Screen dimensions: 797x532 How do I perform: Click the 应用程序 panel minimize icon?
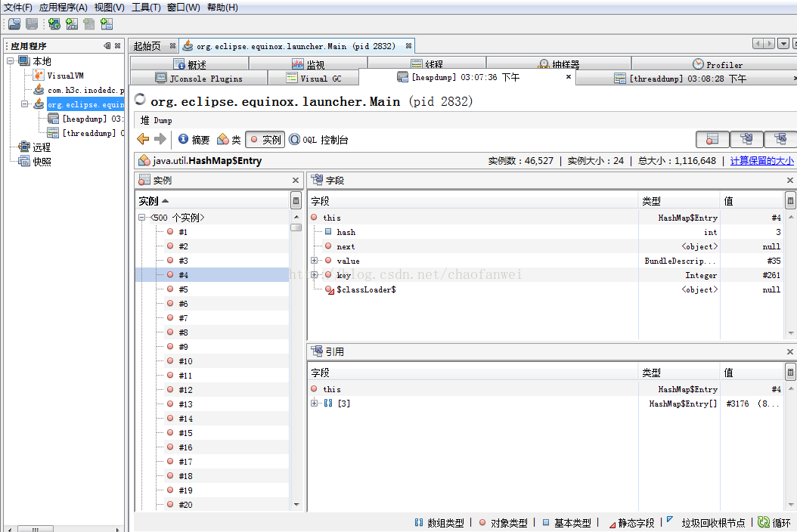click(x=107, y=46)
